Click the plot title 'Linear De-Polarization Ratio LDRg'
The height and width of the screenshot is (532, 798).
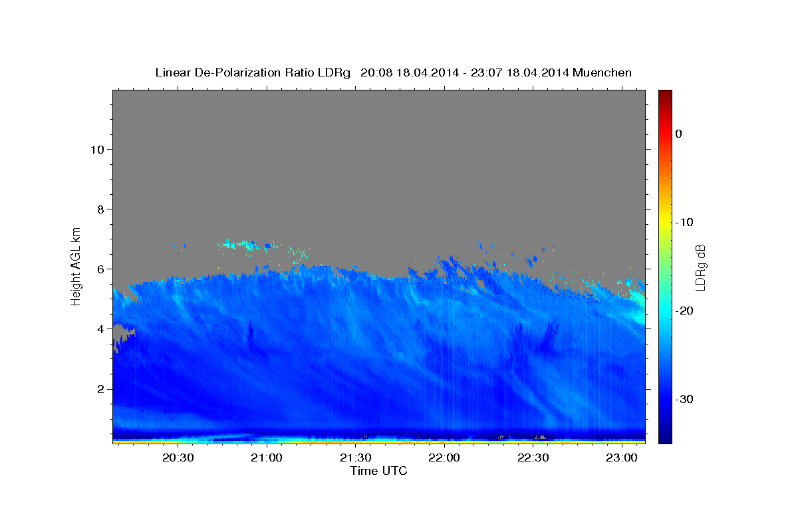[x=253, y=72]
